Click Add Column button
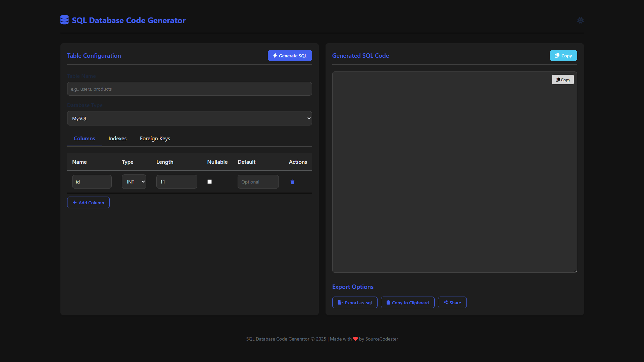 [88, 203]
